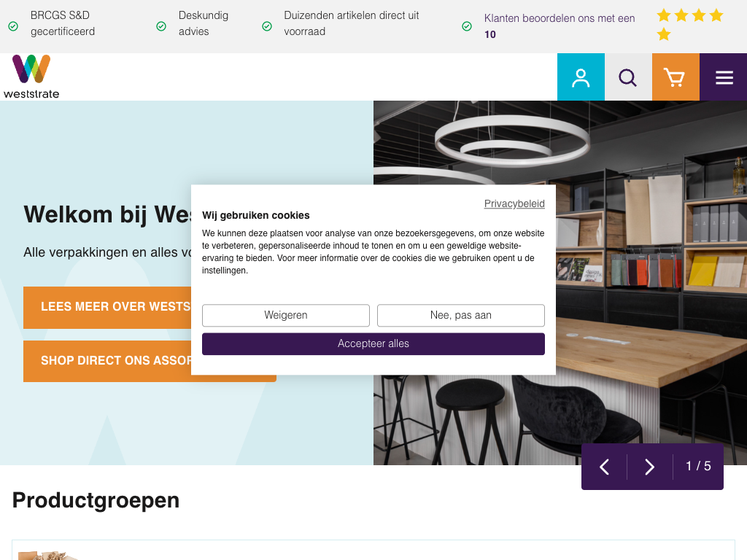The image size is (747, 560).
Task: Go to next slide arrow
Action: pos(650,467)
